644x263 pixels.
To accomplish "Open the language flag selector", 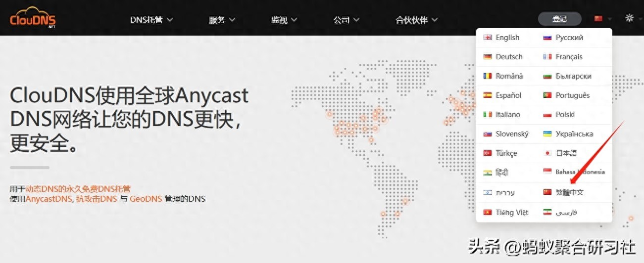I will point(602,19).
